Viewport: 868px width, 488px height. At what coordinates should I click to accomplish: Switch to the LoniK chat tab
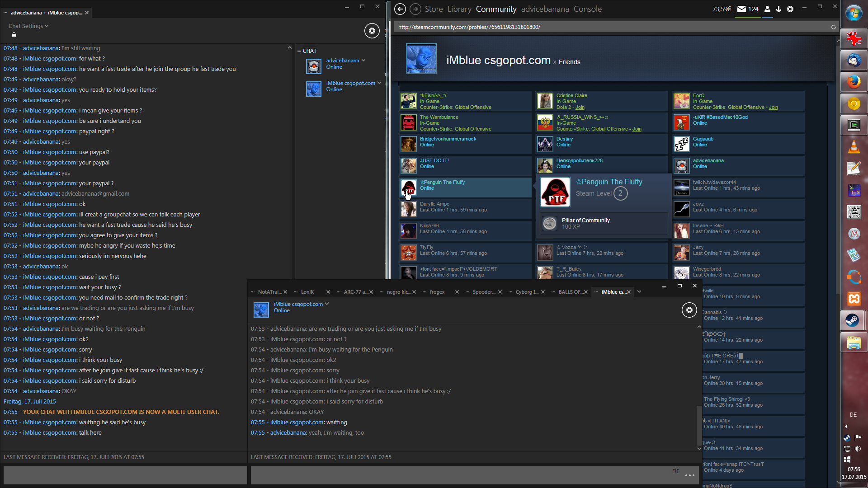307,292
